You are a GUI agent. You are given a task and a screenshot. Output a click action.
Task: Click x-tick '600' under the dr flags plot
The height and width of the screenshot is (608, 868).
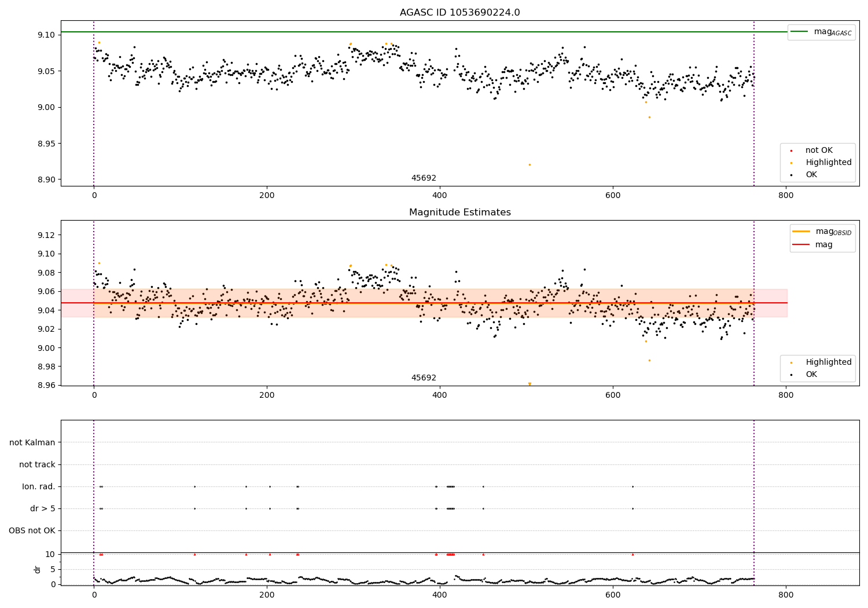(613, 595)
